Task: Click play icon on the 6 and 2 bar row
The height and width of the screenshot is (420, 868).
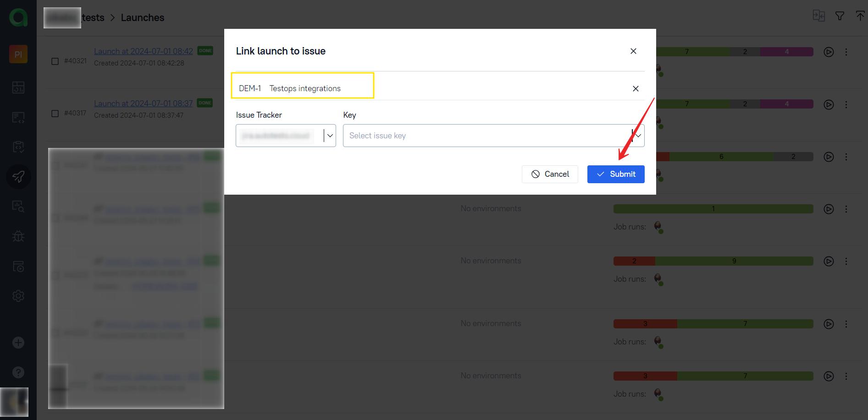Action: [x=829, y=157]
